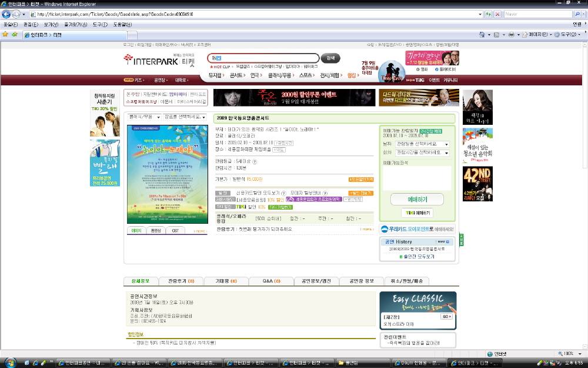
Task: Click the IE Back navigation button
Action: tap(6, 14)
